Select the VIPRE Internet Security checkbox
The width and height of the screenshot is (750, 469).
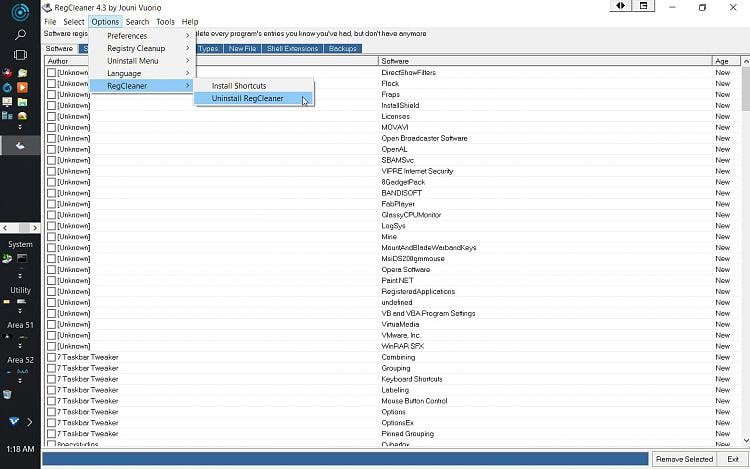(x=52, y=171)
